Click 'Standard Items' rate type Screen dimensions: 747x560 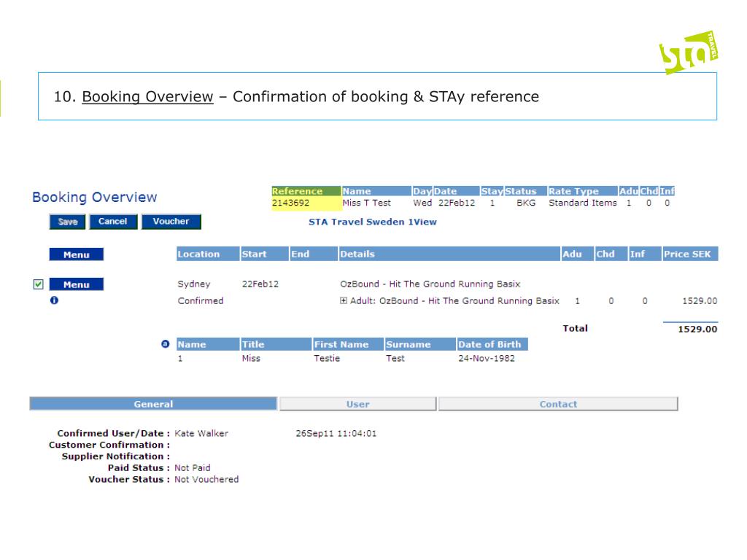(x=583, y=203)
